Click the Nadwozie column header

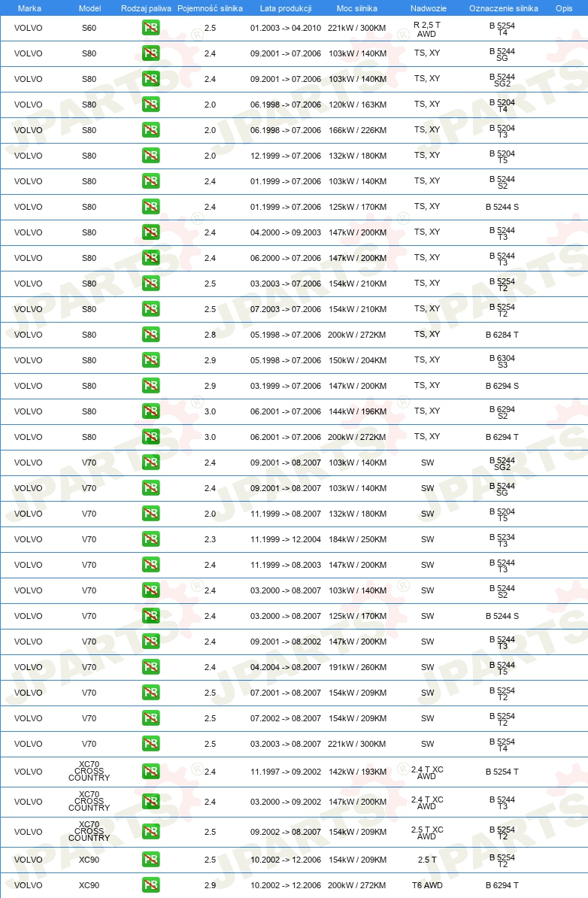[429, 8]
